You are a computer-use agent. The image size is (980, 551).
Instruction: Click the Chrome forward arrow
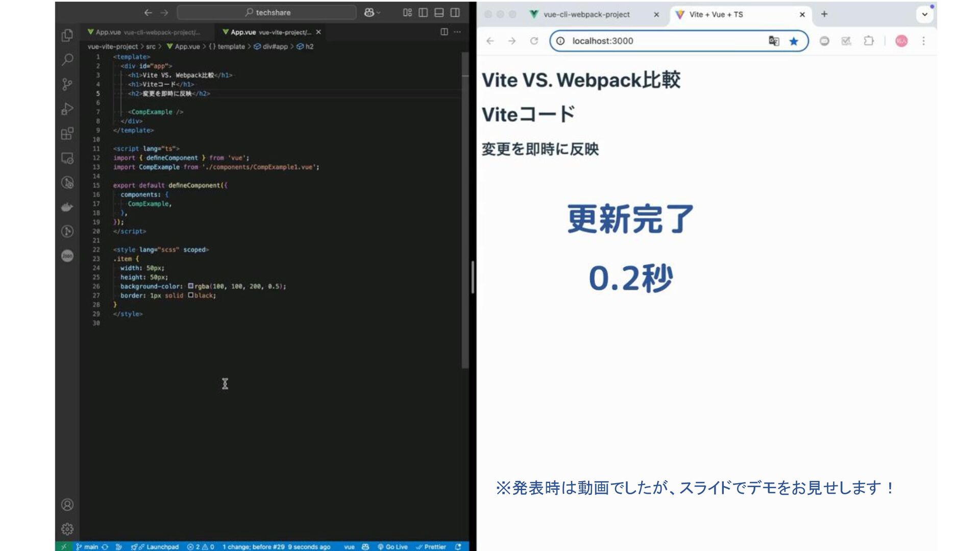coord(512,41)
